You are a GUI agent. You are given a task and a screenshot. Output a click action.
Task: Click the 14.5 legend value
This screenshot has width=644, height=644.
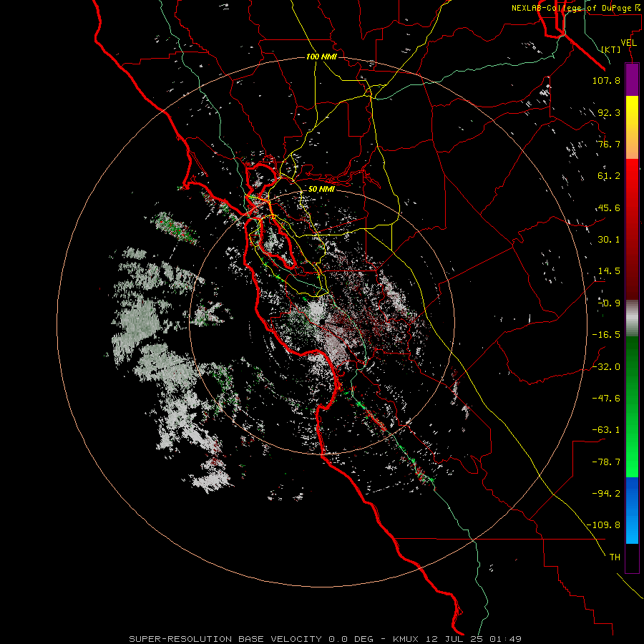pos(609,271)
